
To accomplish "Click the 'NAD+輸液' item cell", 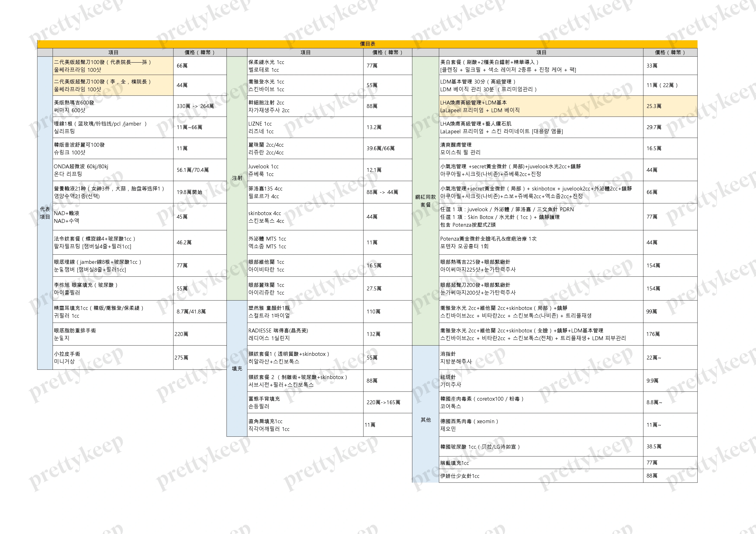I will coord(113,217).
